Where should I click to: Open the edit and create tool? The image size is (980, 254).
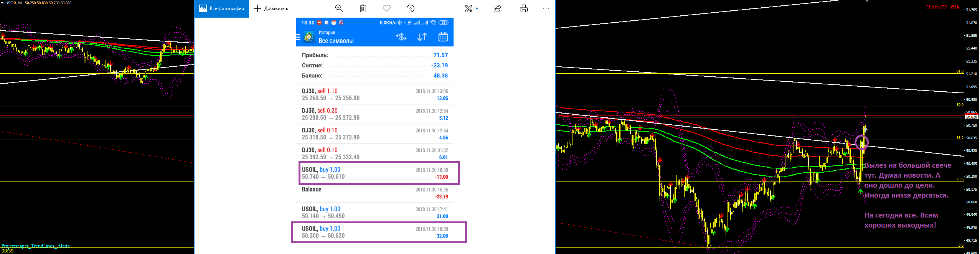tap(469, 8)
